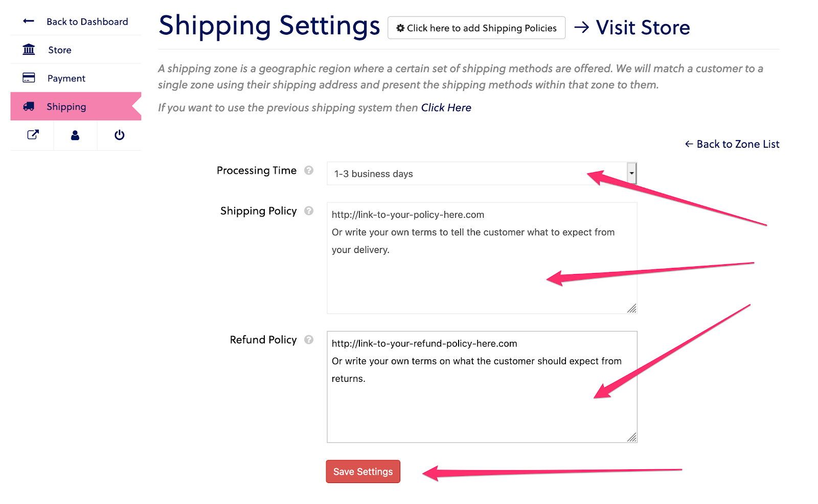The width and height of the screenshot is (818, 504).
Task: Click the back arrow beside Back to Dashboard
Action: click(x=29, y=21)
